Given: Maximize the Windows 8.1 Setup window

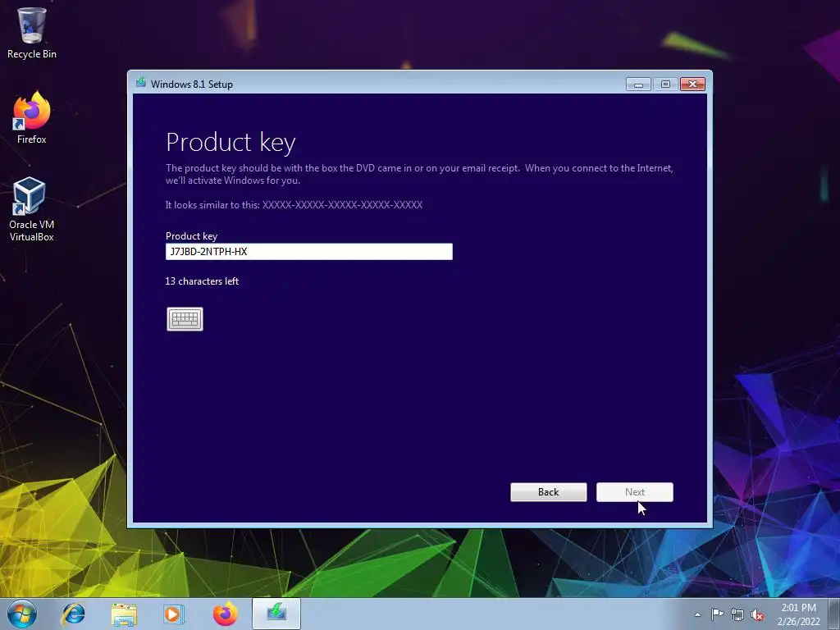Looking at the screenshot, I should [x=665, y=84].
